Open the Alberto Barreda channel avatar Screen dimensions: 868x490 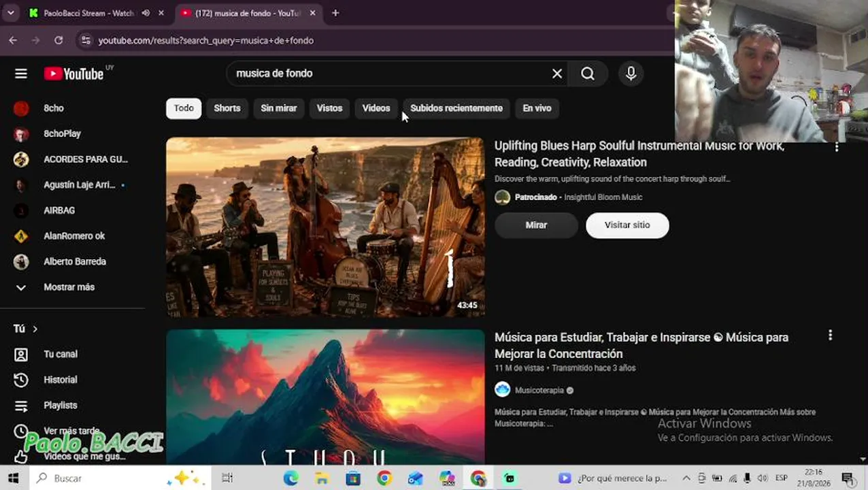click(x=21, y=261)
